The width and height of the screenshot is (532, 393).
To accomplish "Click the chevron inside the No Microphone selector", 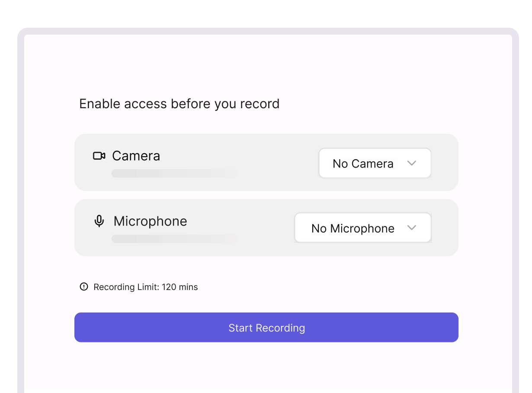I will pyautogui.click(x=411, y=228).
